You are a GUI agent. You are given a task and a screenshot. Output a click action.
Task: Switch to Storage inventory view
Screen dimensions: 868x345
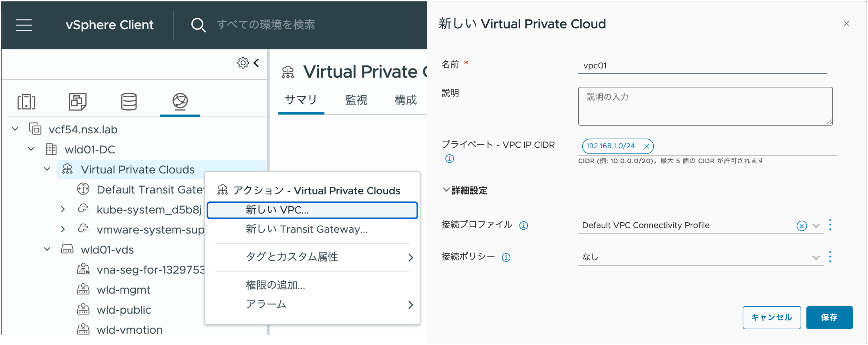(x=129, y=101)
